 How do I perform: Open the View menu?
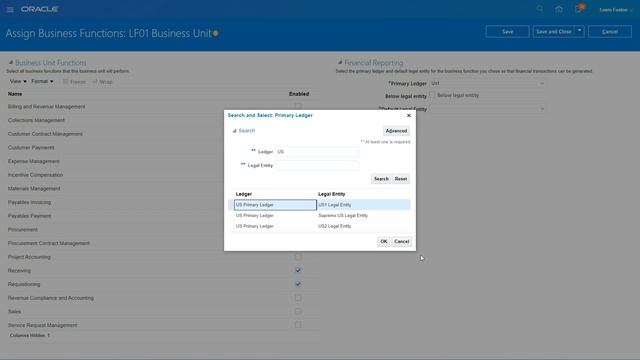18,82
